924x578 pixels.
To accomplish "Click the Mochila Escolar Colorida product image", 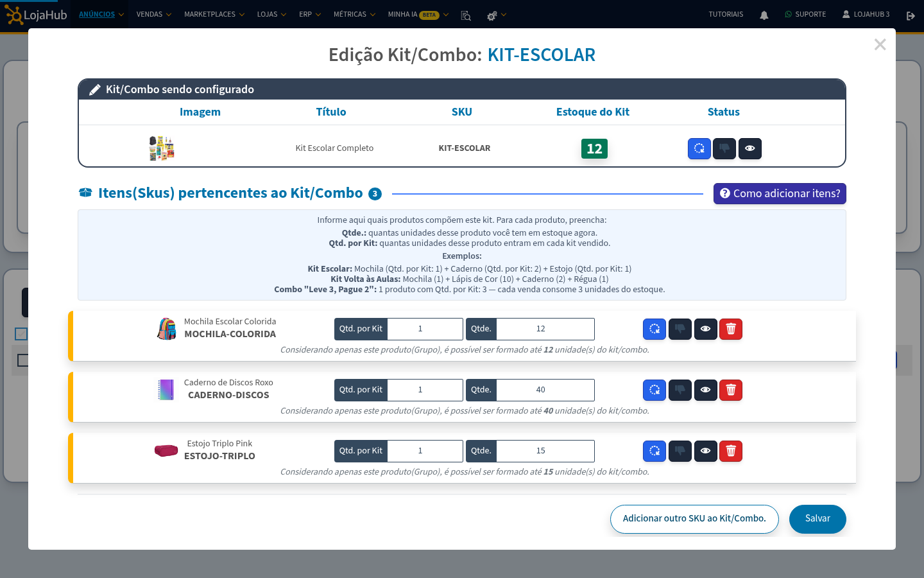I will [167, 329].
